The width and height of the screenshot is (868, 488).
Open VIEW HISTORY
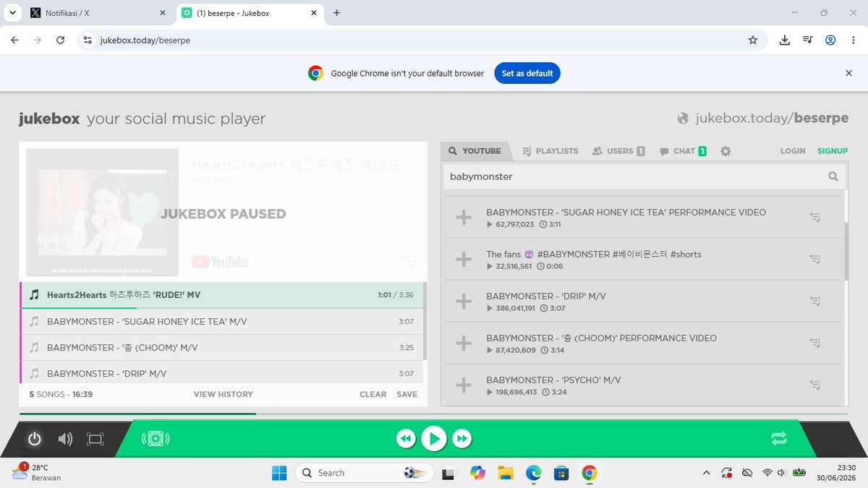coord(224,394)
